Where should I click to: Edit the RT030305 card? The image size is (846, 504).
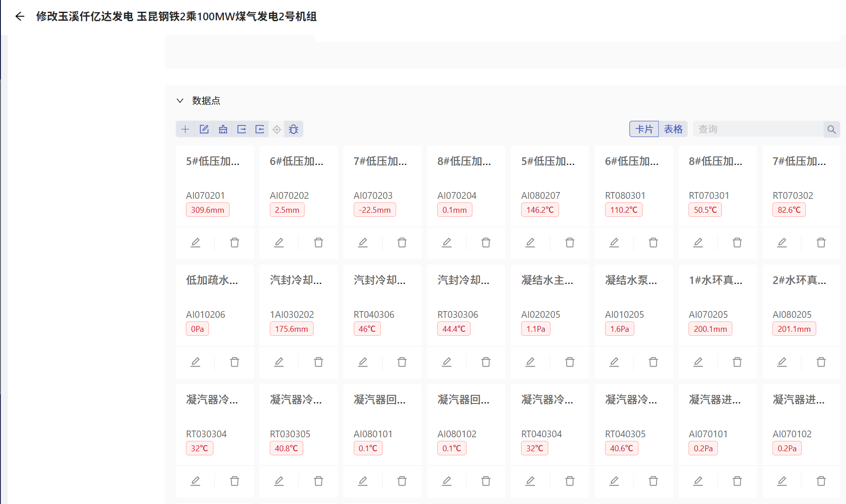[279, 481]
